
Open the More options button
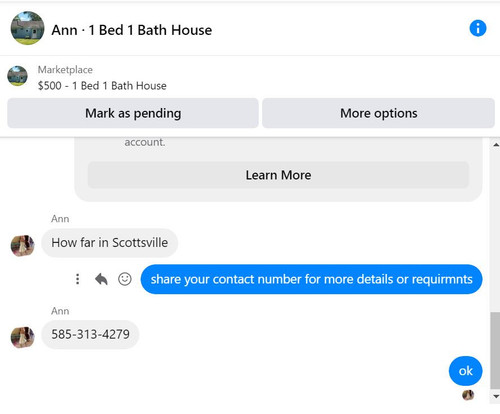pyautogui.click(x=378, y=113)
